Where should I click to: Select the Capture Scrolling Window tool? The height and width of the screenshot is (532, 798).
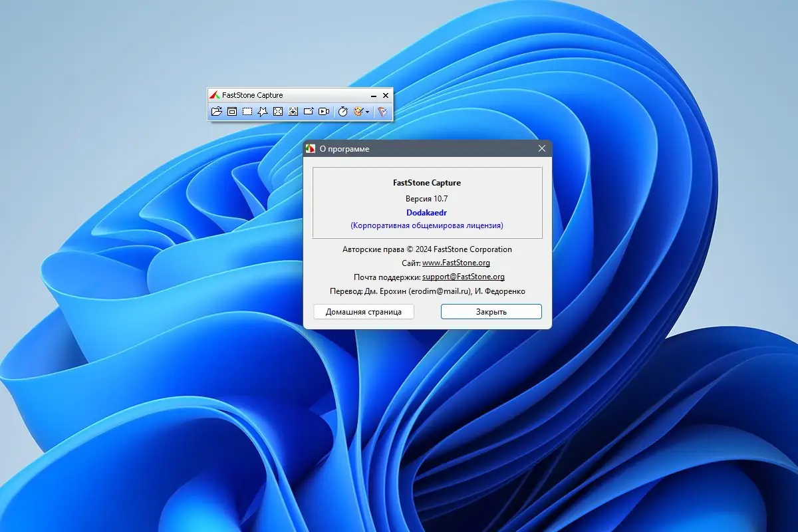293,112
